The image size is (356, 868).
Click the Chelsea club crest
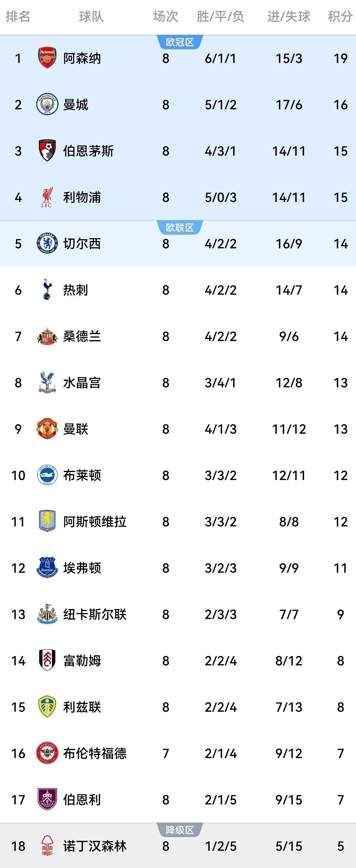pyautogui.click(x=47, y=243)
